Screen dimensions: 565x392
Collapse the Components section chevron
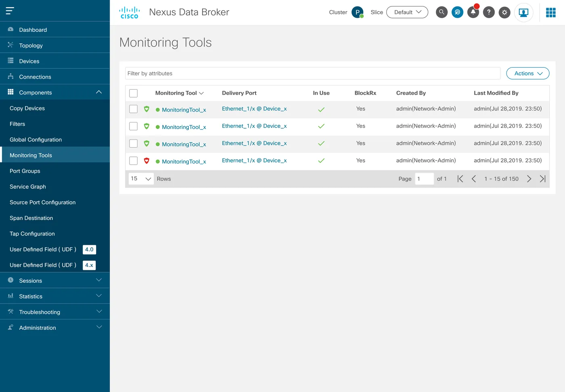point(99,92)
